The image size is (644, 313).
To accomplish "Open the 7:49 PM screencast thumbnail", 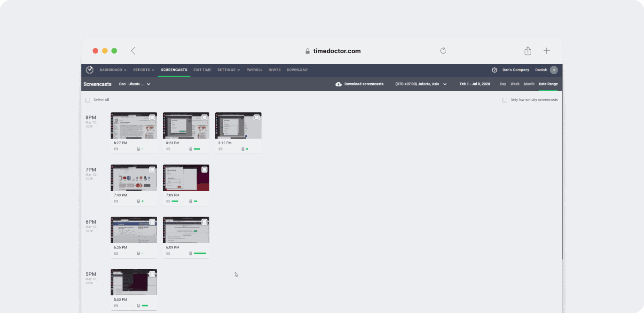I will (134, 178).
